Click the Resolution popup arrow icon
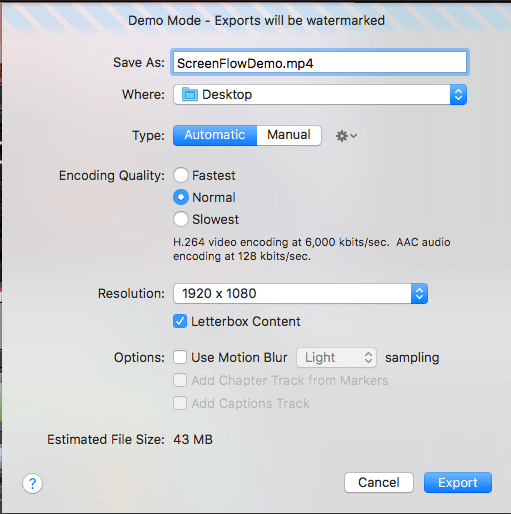Screen dimensions: 511x514 click(x=419, y=294)
